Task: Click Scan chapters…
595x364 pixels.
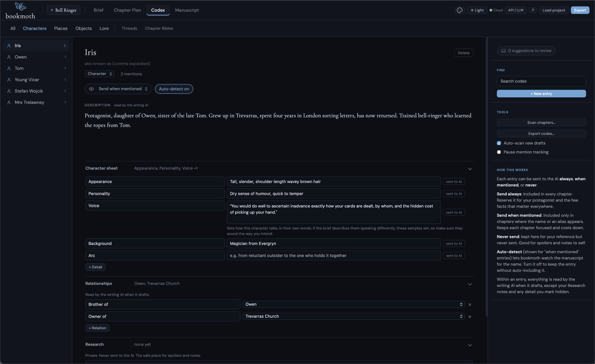Action: tap(541, 123)
